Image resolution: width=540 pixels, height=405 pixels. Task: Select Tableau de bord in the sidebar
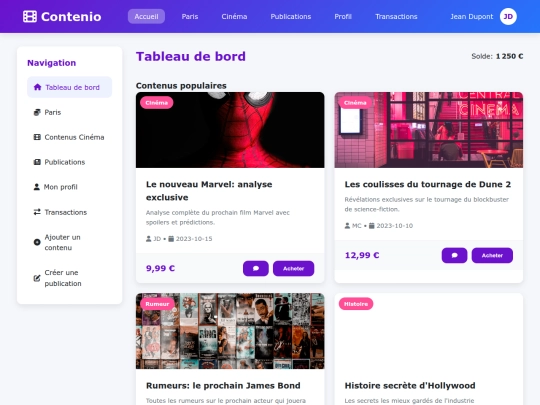point(70,87)
